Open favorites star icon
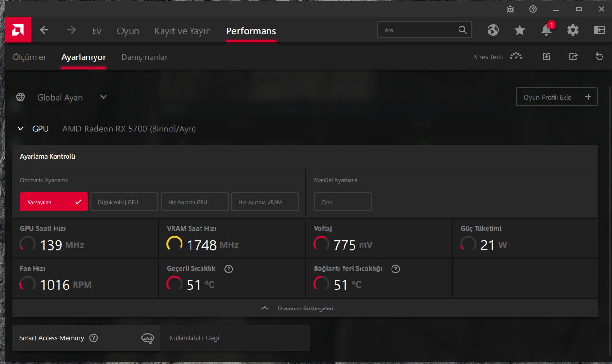This screenshot has width=612, height=364. coord(520,30)
